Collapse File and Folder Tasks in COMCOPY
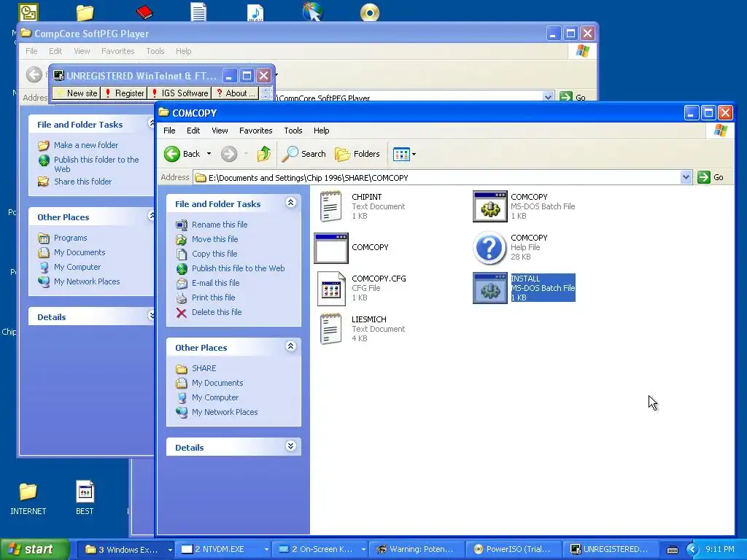 pyautogui.click(x=290, y=203)
